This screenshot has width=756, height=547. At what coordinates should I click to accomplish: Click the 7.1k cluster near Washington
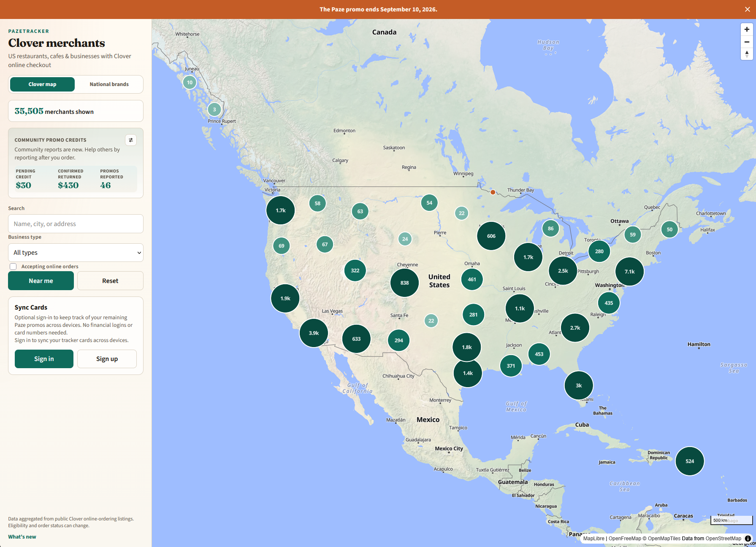(629, 272)
